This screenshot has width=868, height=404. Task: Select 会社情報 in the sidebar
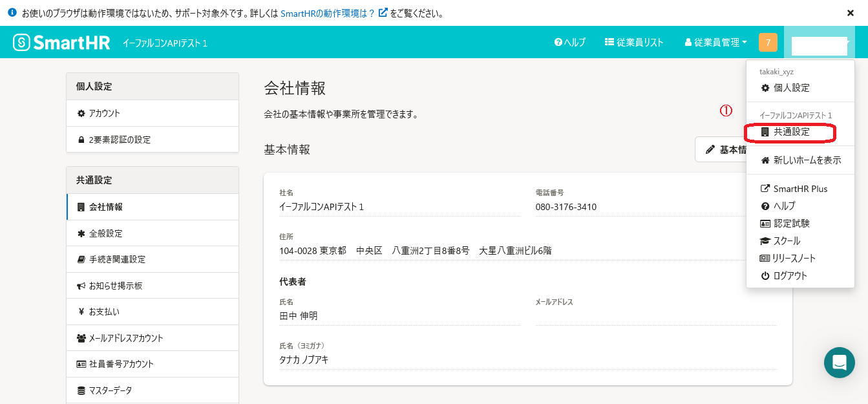(x=153, y=207)
